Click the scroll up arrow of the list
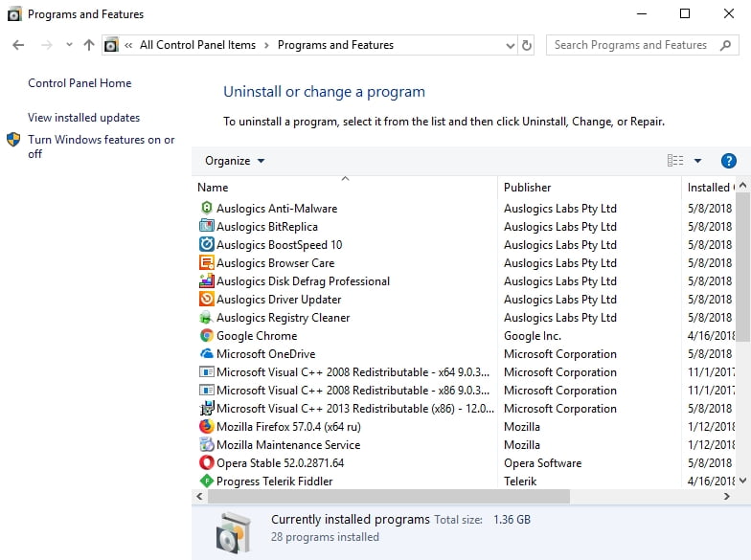The image size is (751, 560). 743,185
